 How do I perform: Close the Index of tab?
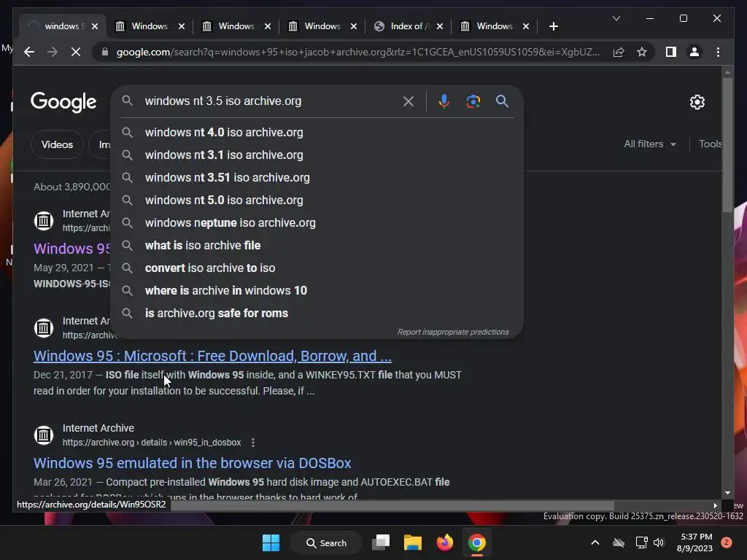tap(440, 26)
